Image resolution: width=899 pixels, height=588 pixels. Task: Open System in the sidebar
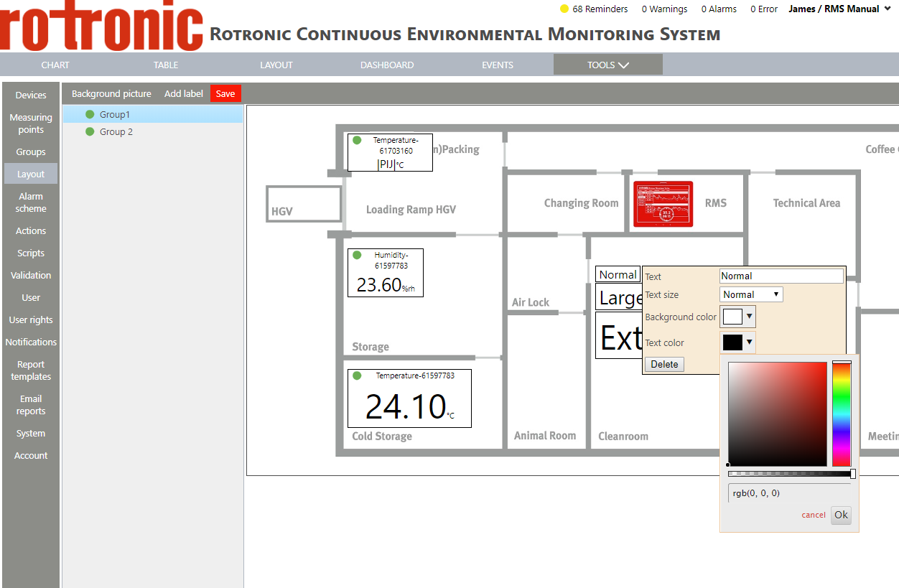pyautogui.click(x=31, y=433)
